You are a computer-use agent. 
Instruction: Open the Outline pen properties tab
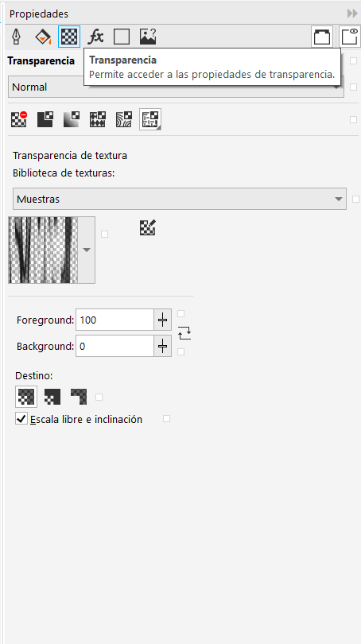tap(17, 37)
